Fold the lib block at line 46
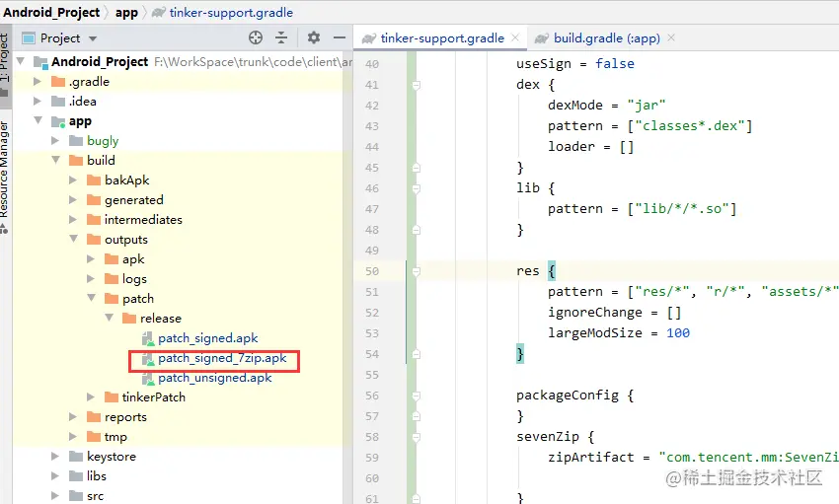 click(x=416, y=188)
